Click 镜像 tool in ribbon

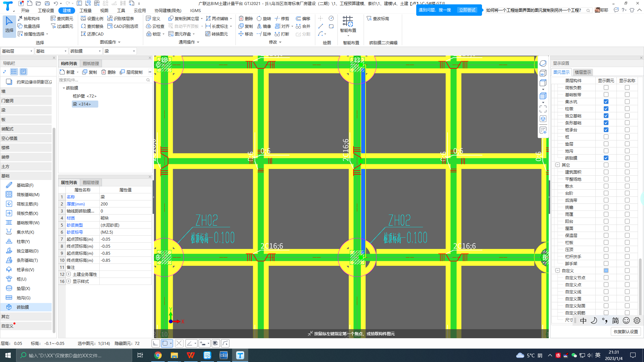tap(264, 26)
